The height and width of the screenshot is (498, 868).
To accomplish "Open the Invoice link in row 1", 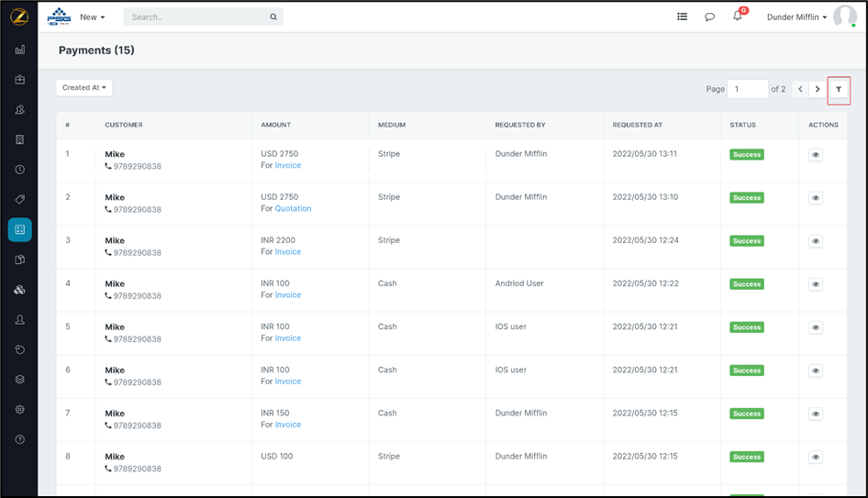I will tap(287, 165).
